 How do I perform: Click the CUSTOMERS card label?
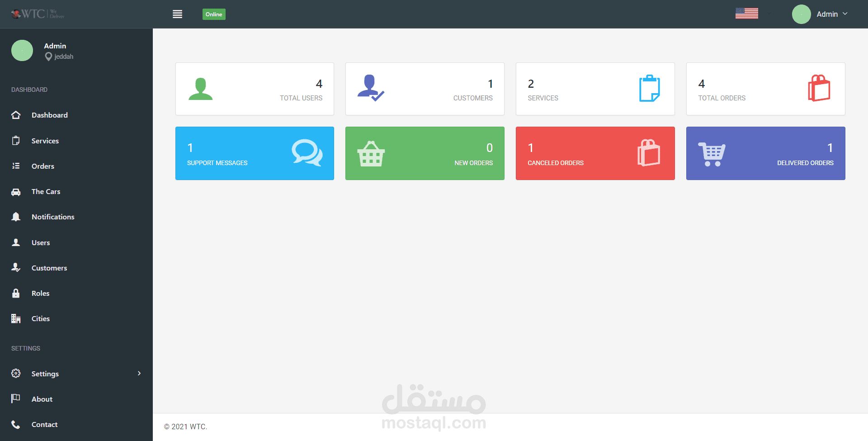pos(473,98)
